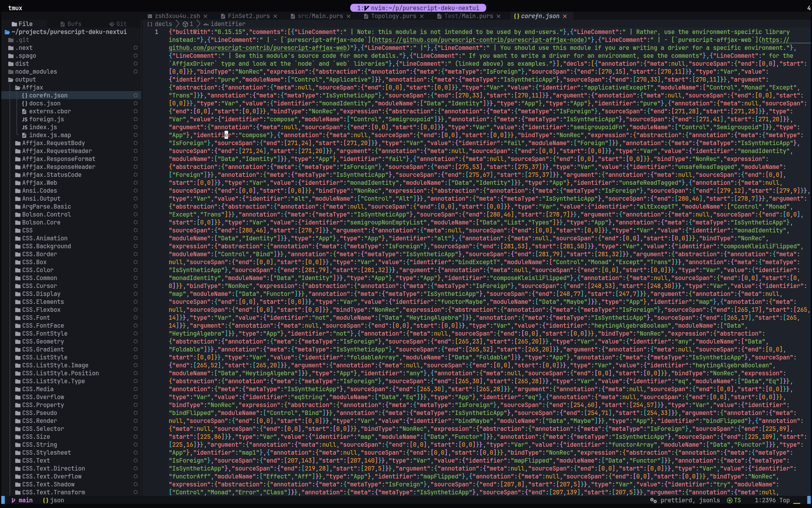Expand the Affjax.Web folder
This screenshot has width=812, height=508.
coord(36,183)
